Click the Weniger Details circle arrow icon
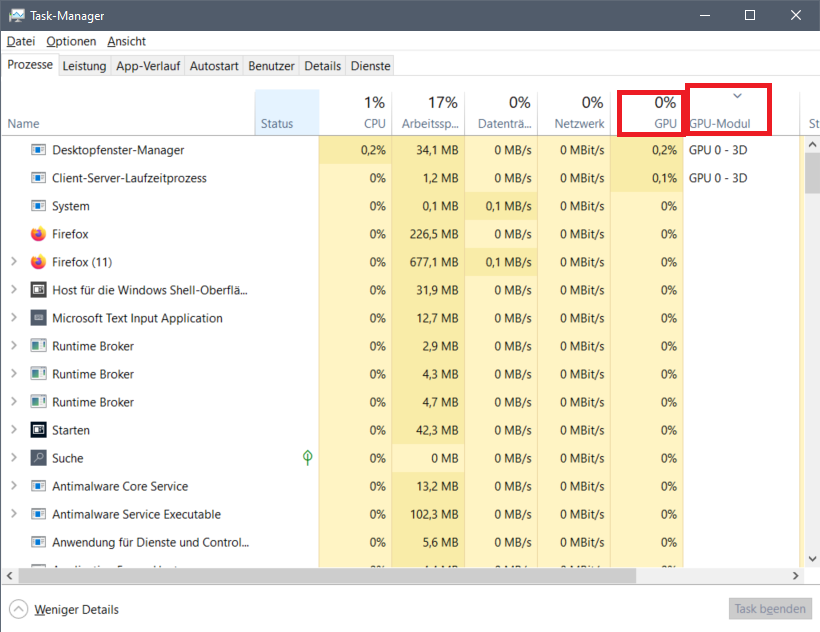 (x=18, y=609)
